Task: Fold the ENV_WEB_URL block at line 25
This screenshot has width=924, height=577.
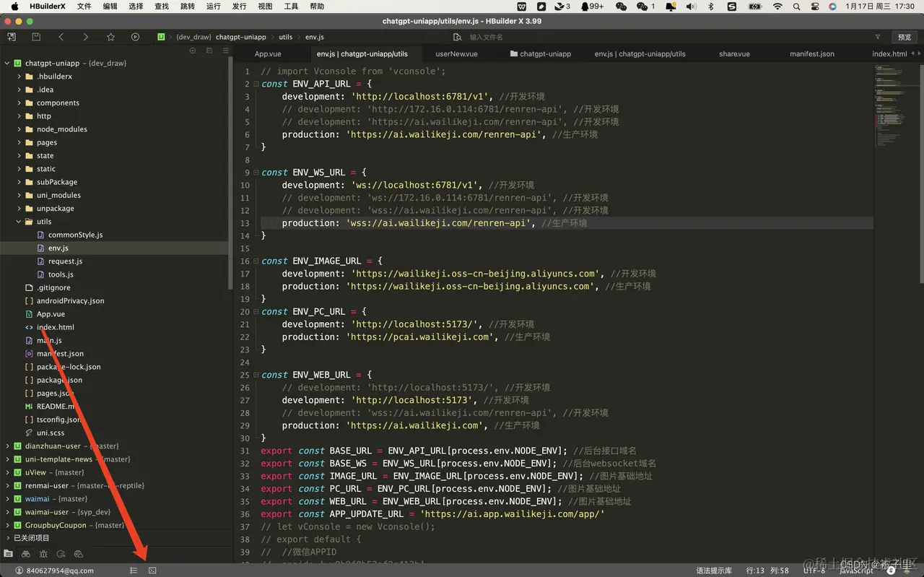Action: tap(256, 376)
